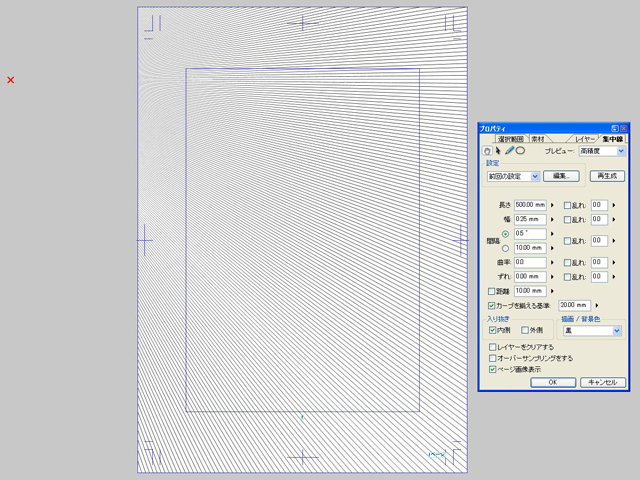Select the ellipse shape tool icon
Screen dimensions: 640x480
click(x=520, y=151)
